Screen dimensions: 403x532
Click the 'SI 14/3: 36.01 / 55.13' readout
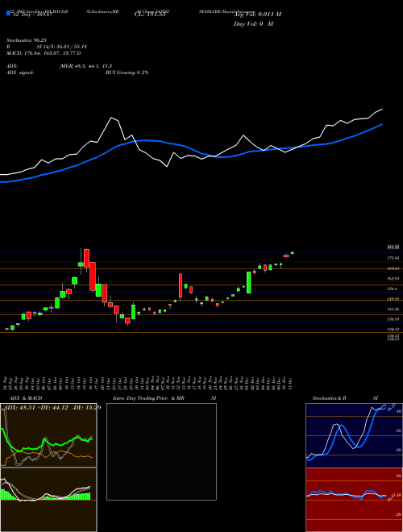point(62,47)
